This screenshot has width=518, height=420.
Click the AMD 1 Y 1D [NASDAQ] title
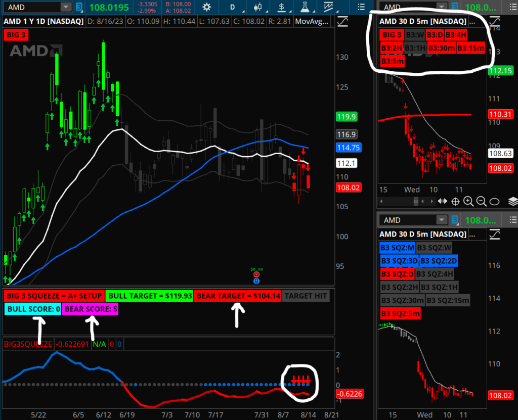tap(44, 21)
